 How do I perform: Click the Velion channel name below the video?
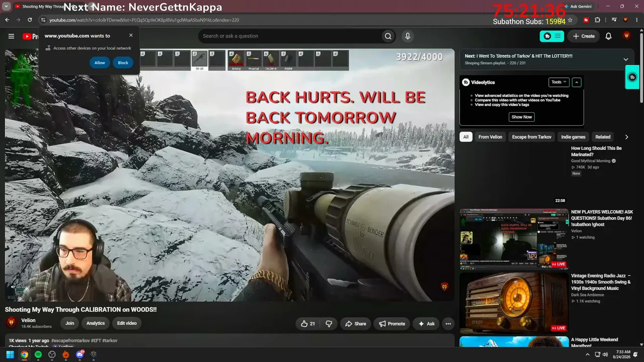(28, 320)
